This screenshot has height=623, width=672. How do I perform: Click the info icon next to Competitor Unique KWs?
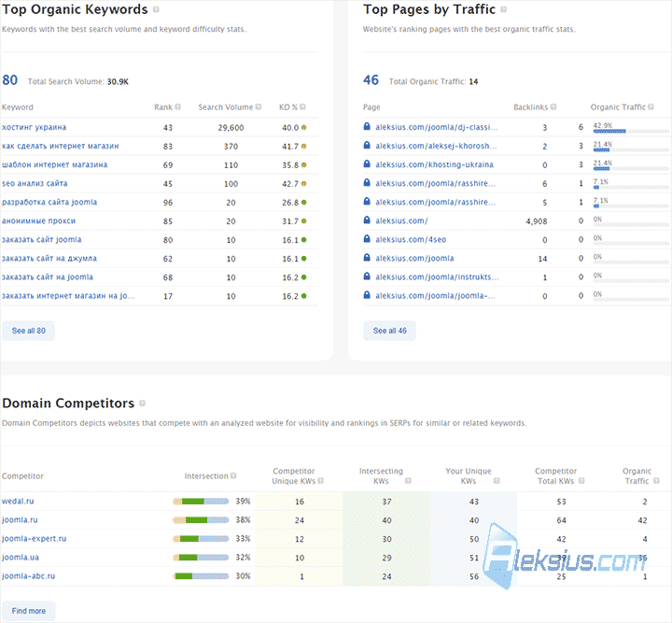(x=320, y=481)
